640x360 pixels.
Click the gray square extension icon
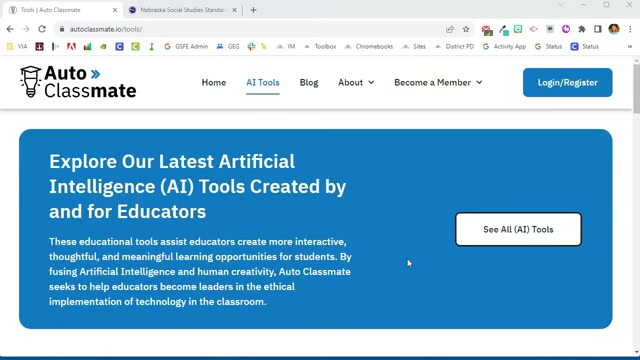point(550,29)
